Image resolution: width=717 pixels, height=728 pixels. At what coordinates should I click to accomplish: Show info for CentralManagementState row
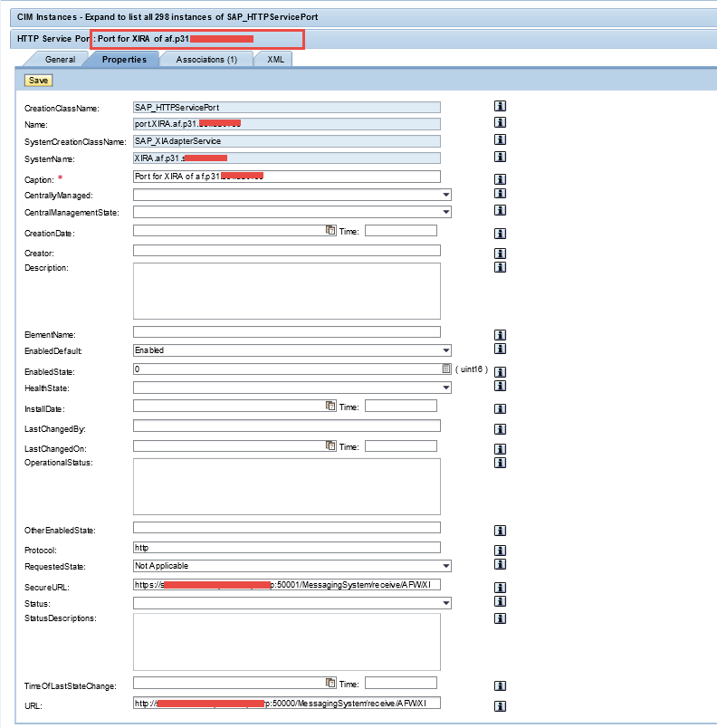(500, 210)
